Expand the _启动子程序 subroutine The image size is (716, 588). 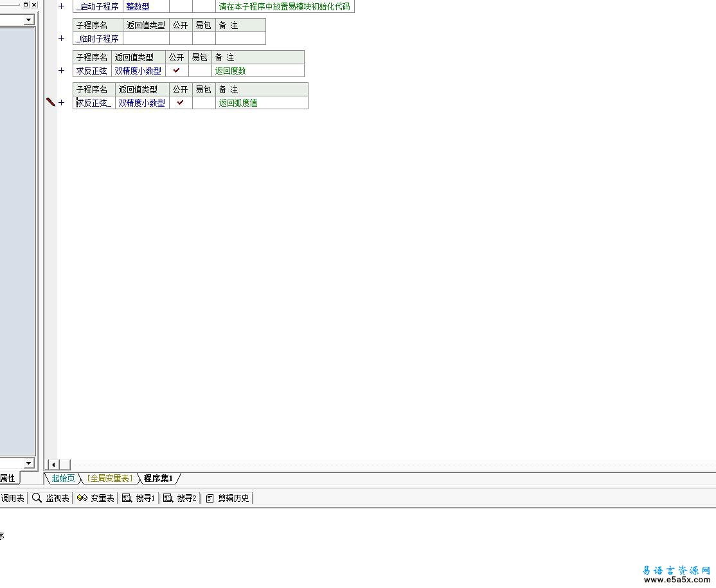click(61, 6)
